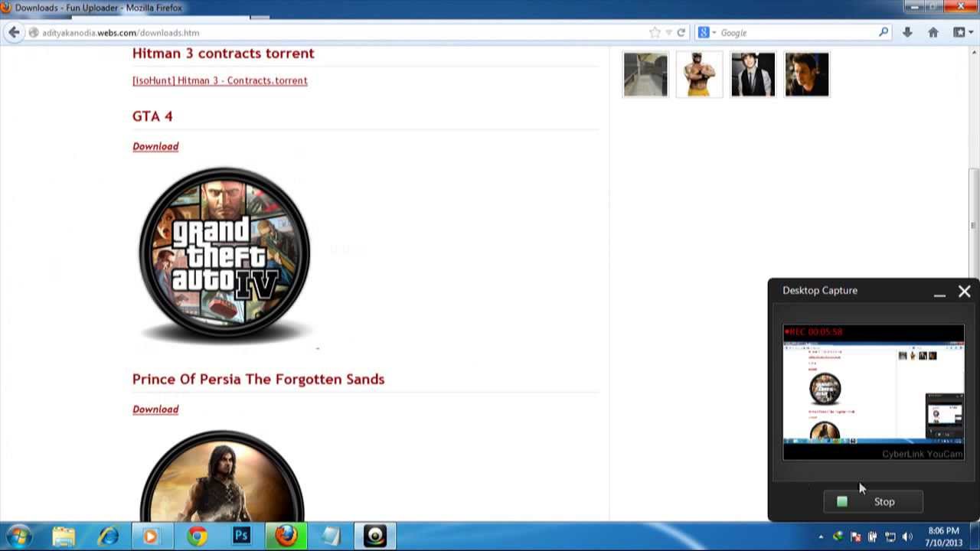Open the notepad-like taskbar icon

pyautogui.click(x=331, y=536)
